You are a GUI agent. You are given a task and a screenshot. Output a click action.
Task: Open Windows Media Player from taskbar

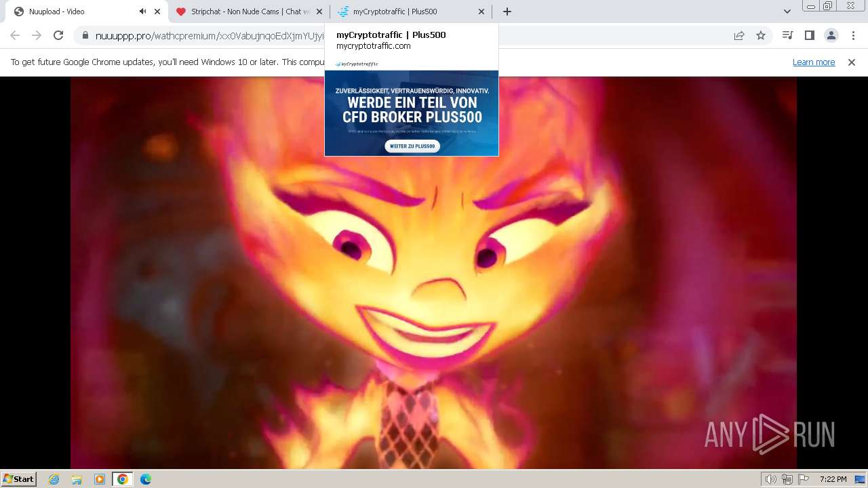[x=100, y=479]
